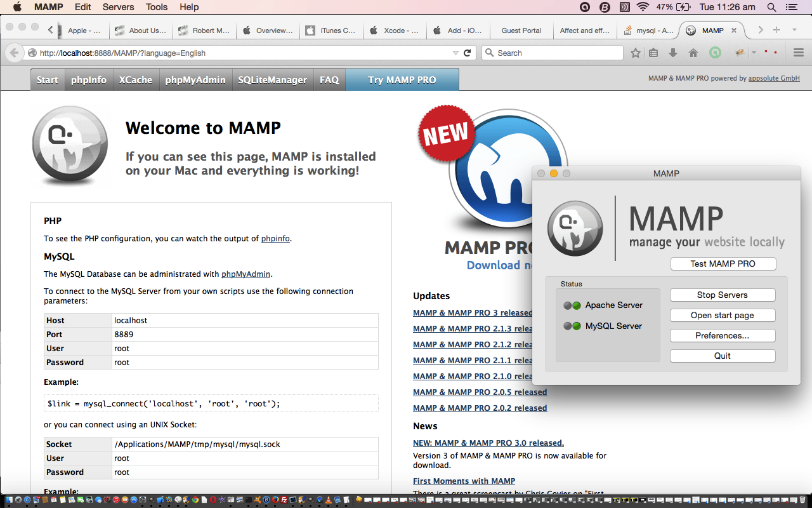This screenshot has width=812, height=508.
Task: Open the list all tabs dropdown
Action: tap(794, 30)
